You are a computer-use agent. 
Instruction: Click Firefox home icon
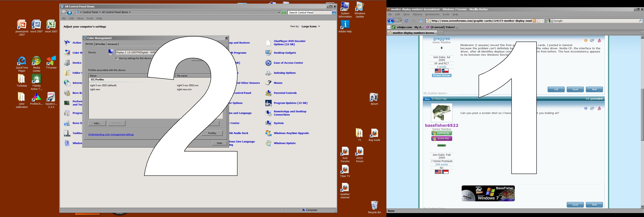tap(421, 21)
